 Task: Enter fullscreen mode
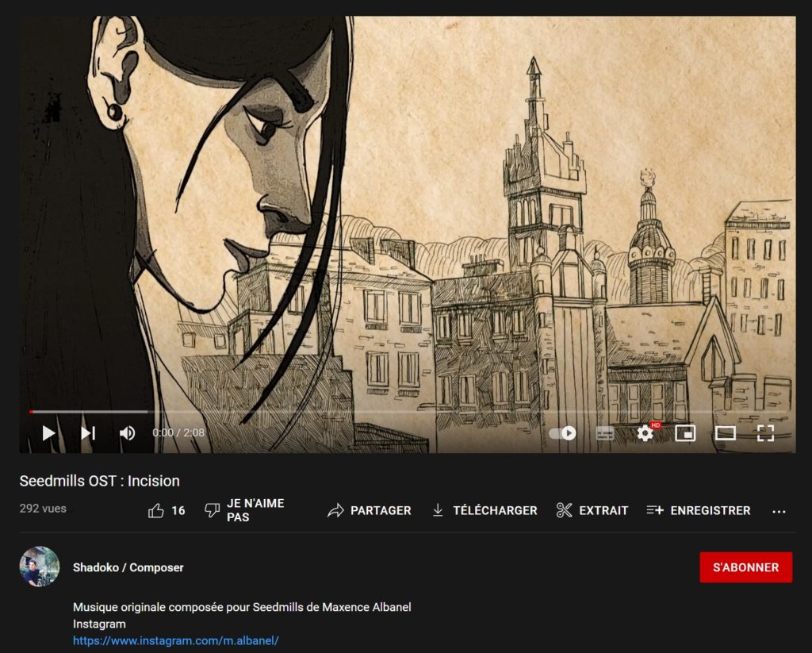[765, 433]
